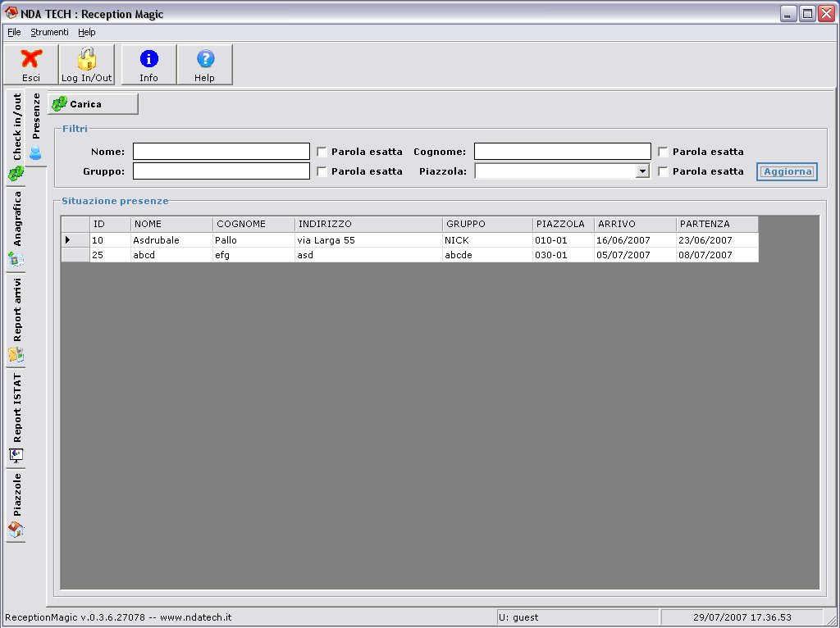Switch to the Anagrafica tab
Image resolution: width=840 pixels, height=628 pixels.
(x=16, y=229)
